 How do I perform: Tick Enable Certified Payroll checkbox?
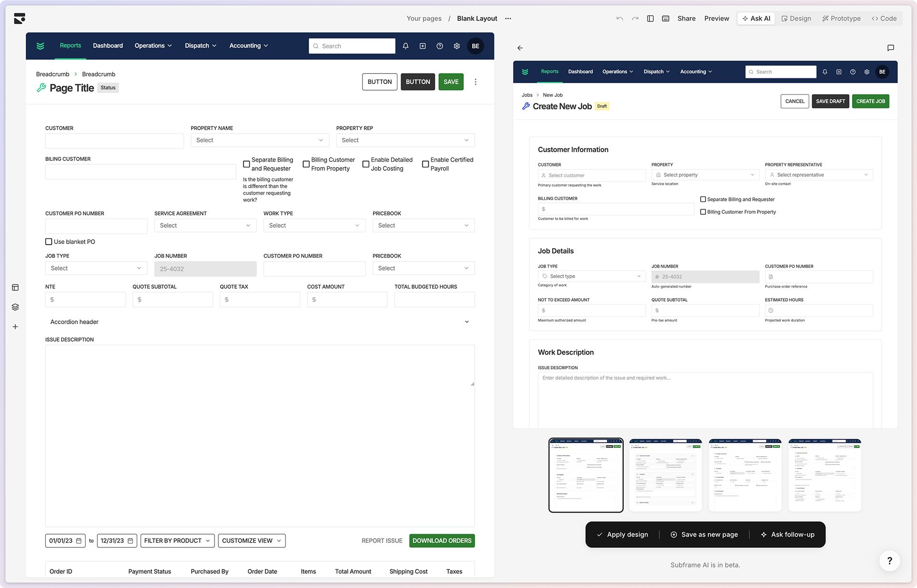[x=425, y=164]
